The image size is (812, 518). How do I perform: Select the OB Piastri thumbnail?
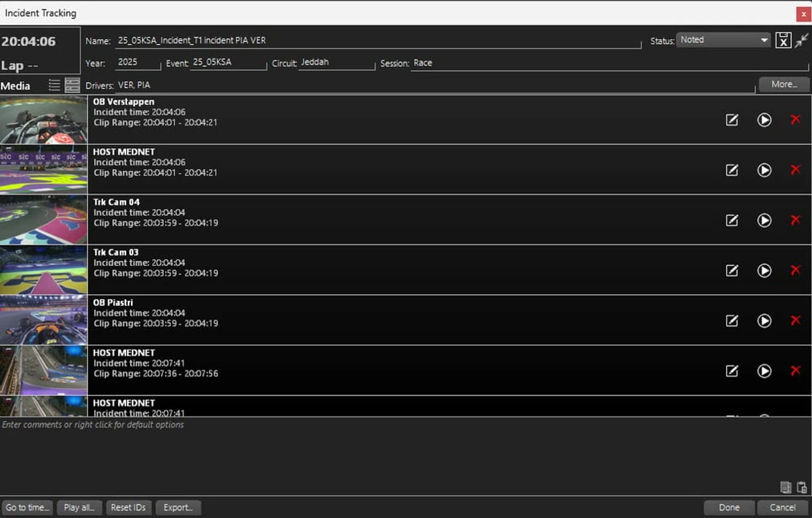tap(43, 320)
